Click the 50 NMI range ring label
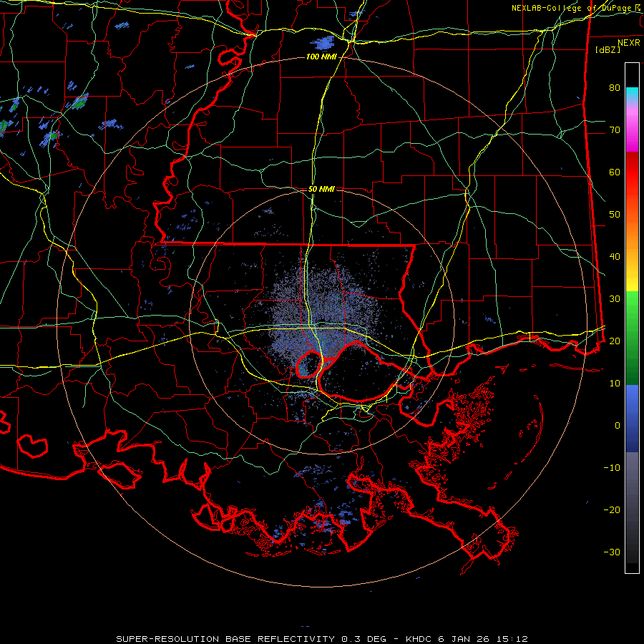 [x=321, y=190]
